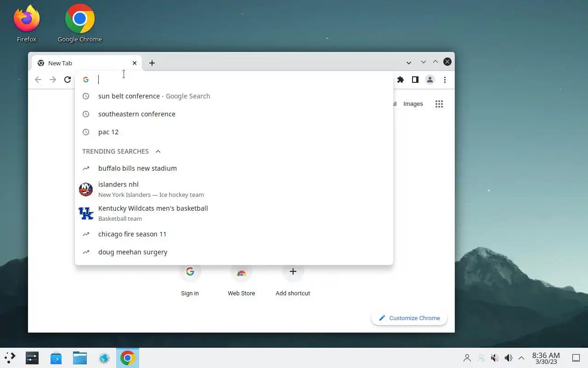588x368 pixels.
Task: Click the show desktop button
Action: (576, 358)
